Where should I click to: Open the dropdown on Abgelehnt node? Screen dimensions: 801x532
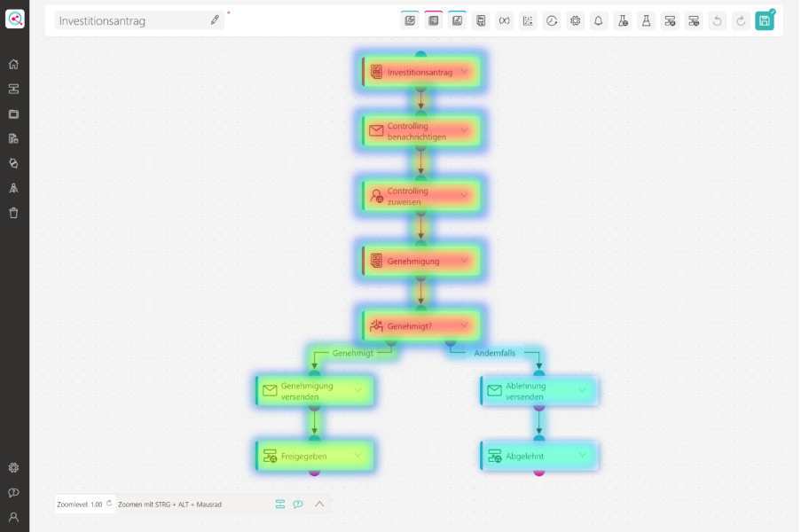click(x=583, y=456)
